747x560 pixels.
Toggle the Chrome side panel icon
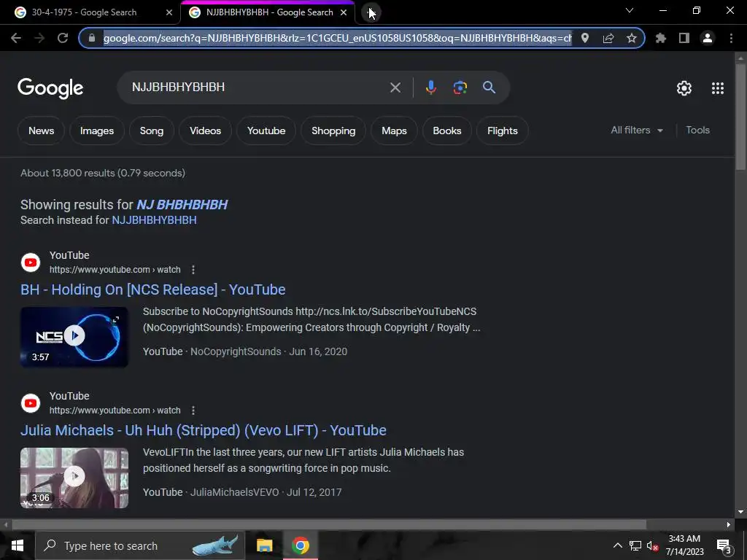[x=684, y=38]
